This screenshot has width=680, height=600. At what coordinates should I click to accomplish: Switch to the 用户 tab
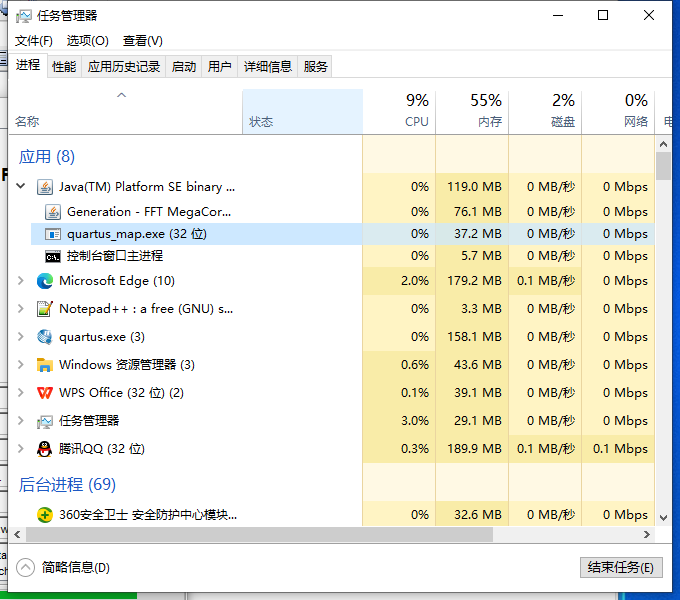click(x=219, y=67)
